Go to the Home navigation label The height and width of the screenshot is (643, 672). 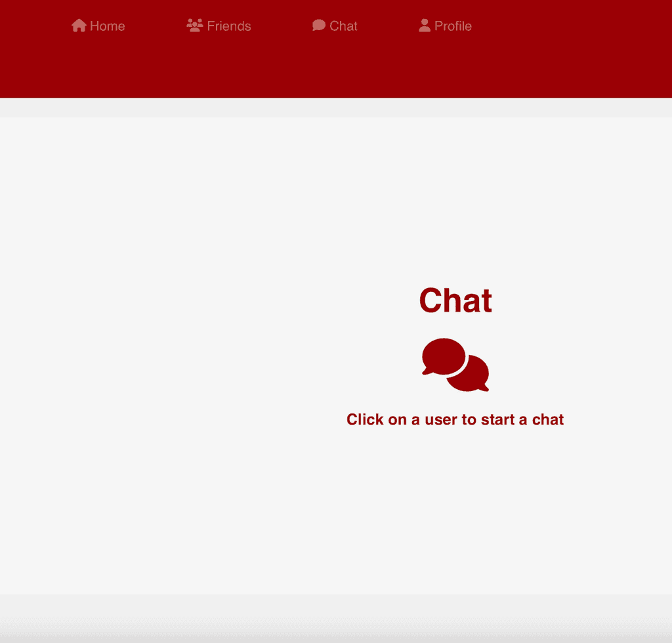[x=108, y=26]
